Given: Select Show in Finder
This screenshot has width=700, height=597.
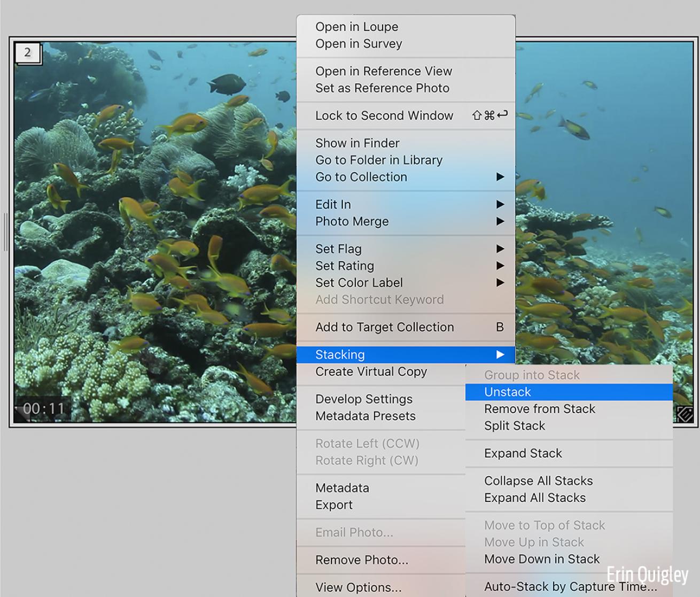Looking at the screenshot, I should pyautogui.click(x=357, y=143).
